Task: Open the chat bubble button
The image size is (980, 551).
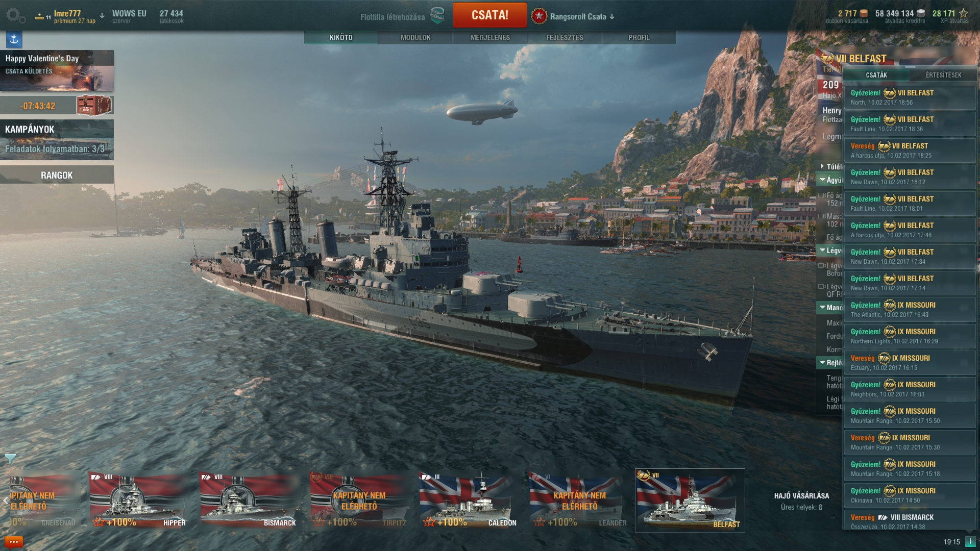Action: pos(13,542)
